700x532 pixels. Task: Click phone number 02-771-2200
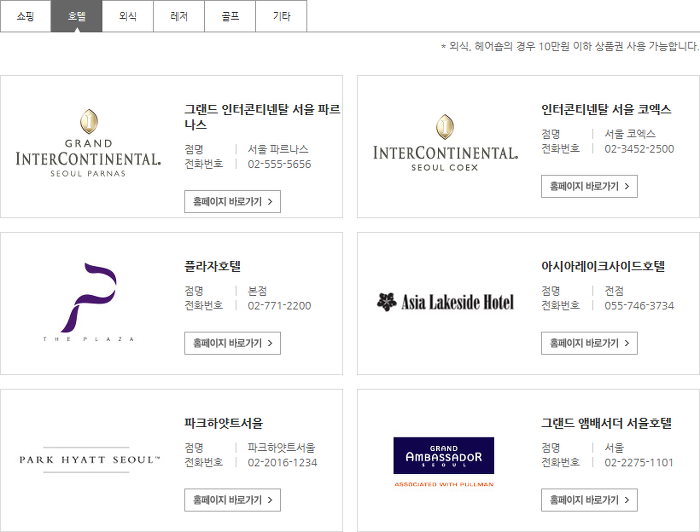pos(279,306)
